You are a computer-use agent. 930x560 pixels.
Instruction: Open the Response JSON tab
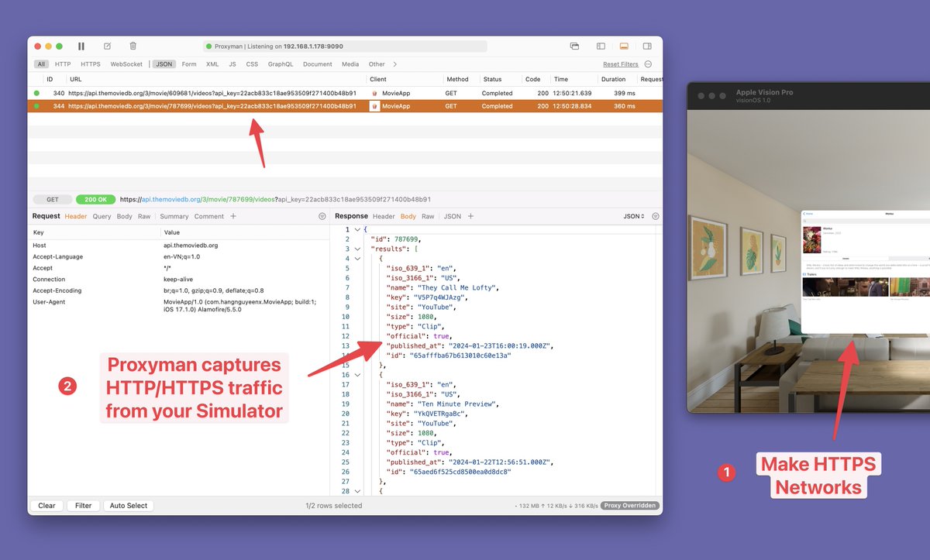click(453, 217)
